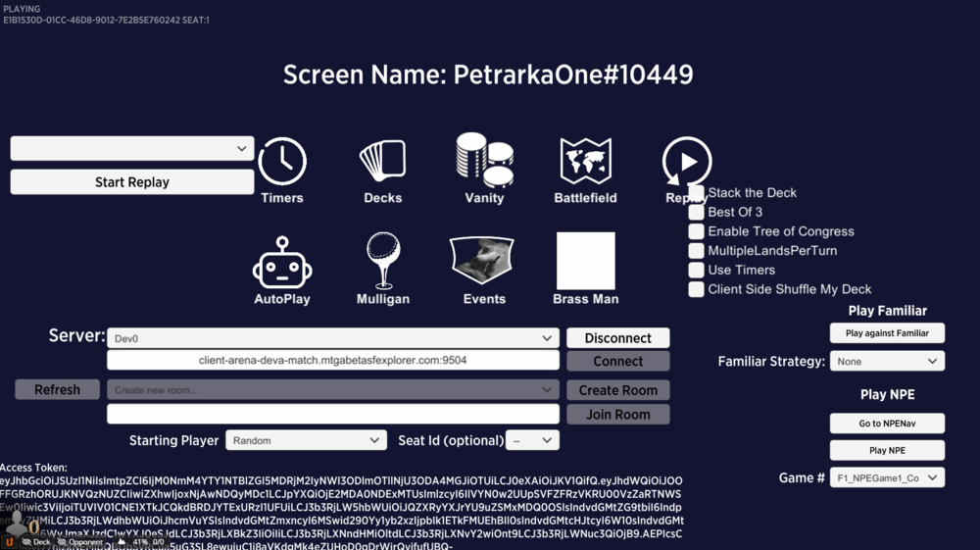
Task: Toggle MultipleLandsPerTurn checkbox
Action: tap(696, 251)
